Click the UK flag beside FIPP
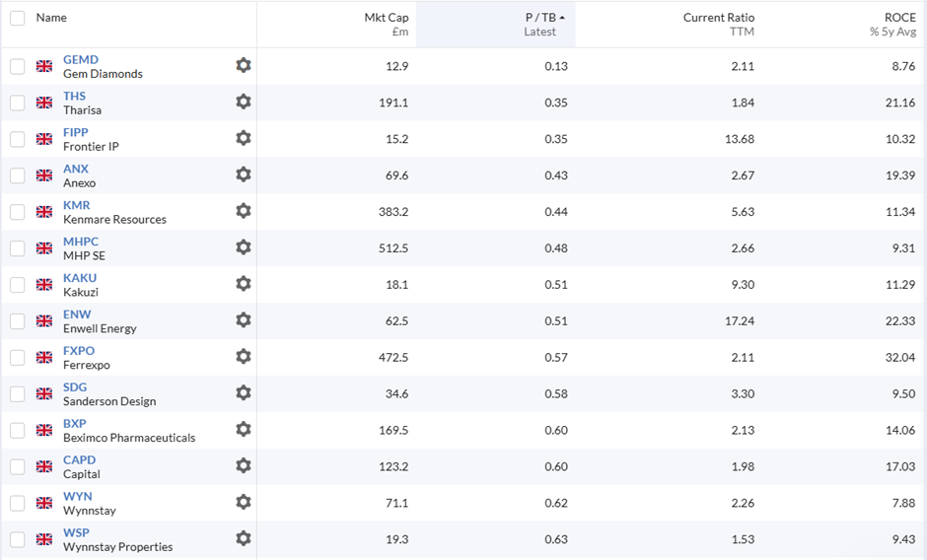 pos(44,139)
